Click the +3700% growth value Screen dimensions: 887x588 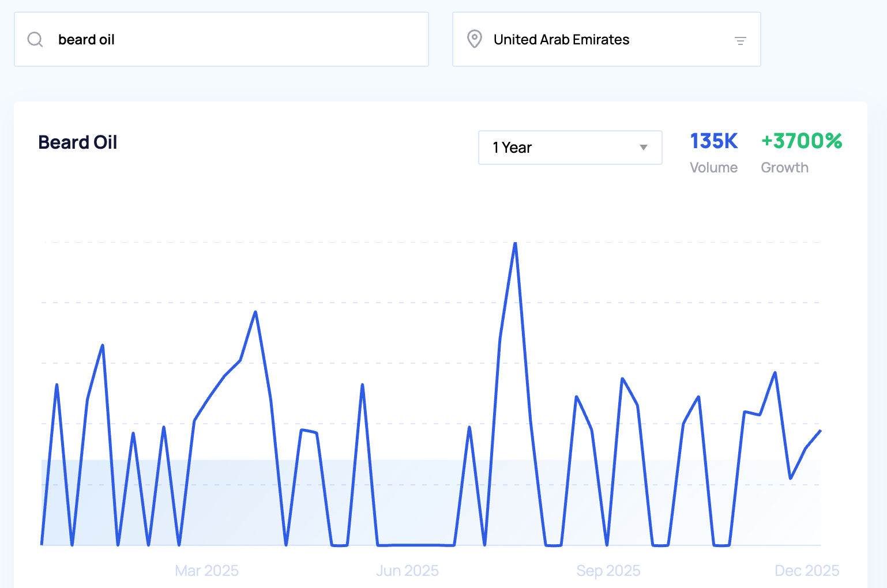click(801, 141)
